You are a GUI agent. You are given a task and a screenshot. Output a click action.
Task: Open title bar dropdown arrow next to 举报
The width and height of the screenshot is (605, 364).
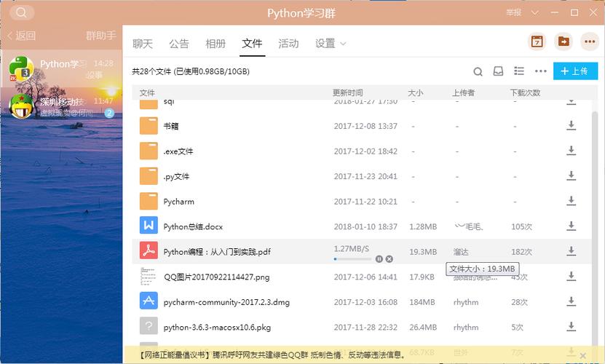tap(535, 12)
